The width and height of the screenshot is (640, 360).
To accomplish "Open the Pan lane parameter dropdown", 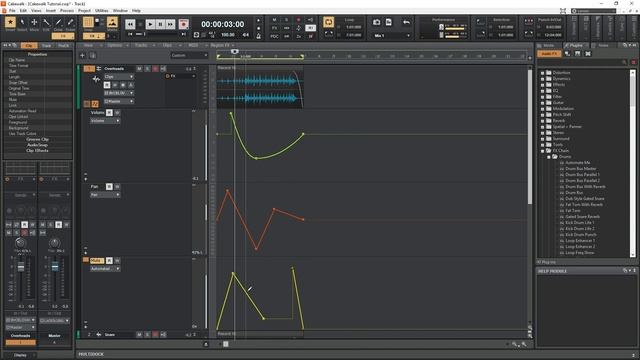I will tap(105, 195).
